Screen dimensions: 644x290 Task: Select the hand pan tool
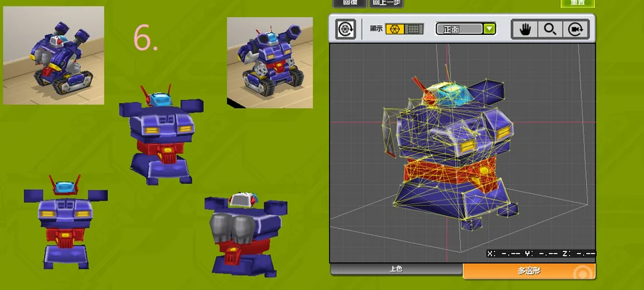525,29
